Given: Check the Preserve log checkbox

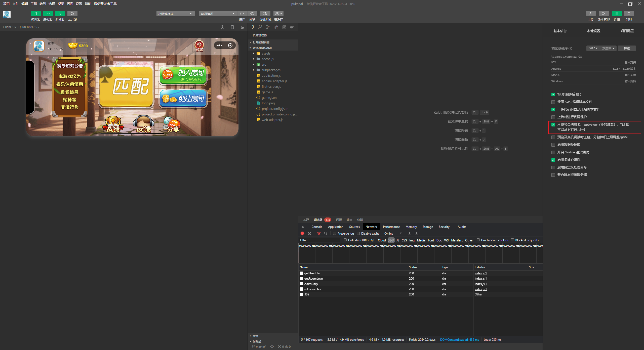Looking at the screenshot, I should click(x=335, y=233).
